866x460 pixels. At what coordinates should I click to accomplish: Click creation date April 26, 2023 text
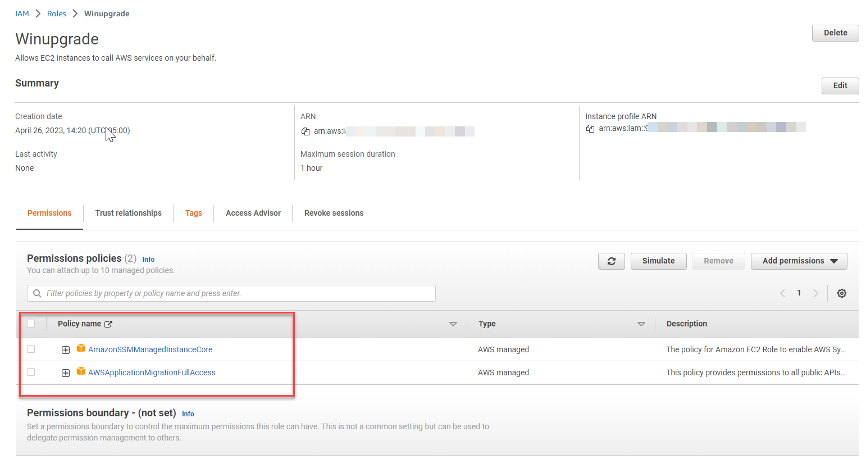pyautogui.click(x=72, y=131)
